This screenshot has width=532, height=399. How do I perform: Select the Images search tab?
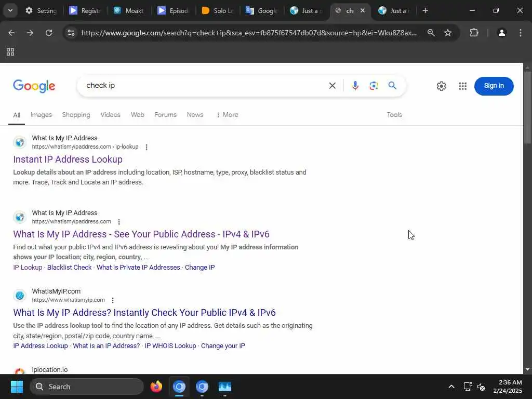click(x=41, y=115)
